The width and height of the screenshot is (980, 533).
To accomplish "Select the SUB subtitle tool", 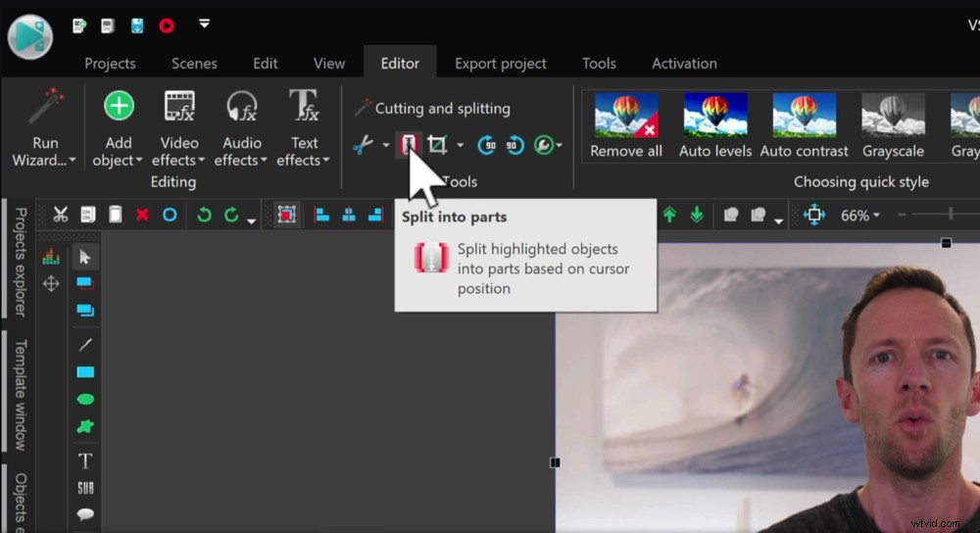I will pyautogui.click(x=85, y=488).
